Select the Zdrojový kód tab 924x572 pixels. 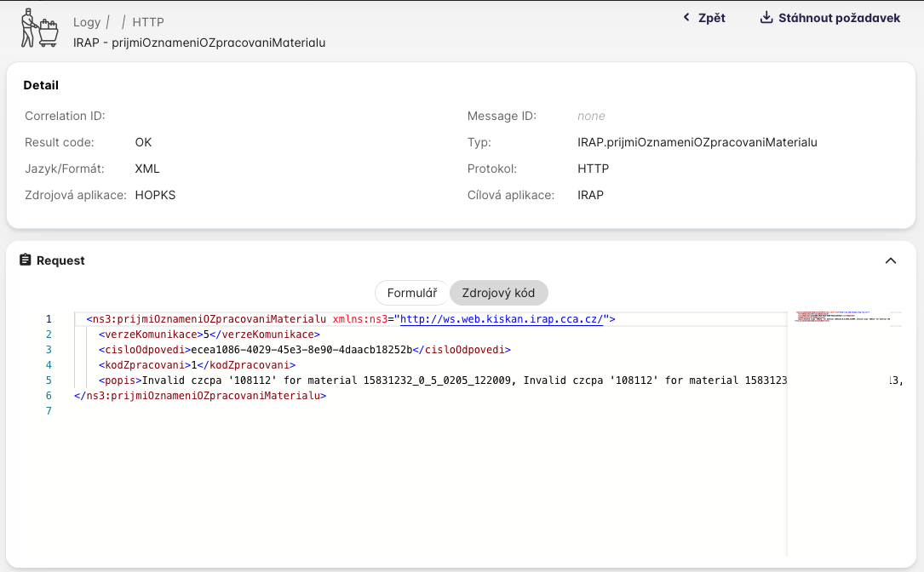[498, 293]
